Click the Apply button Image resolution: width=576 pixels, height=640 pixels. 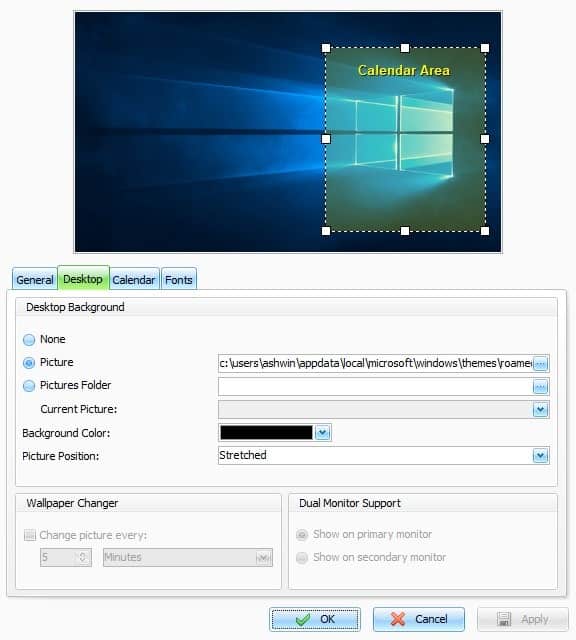click(523, 619)
